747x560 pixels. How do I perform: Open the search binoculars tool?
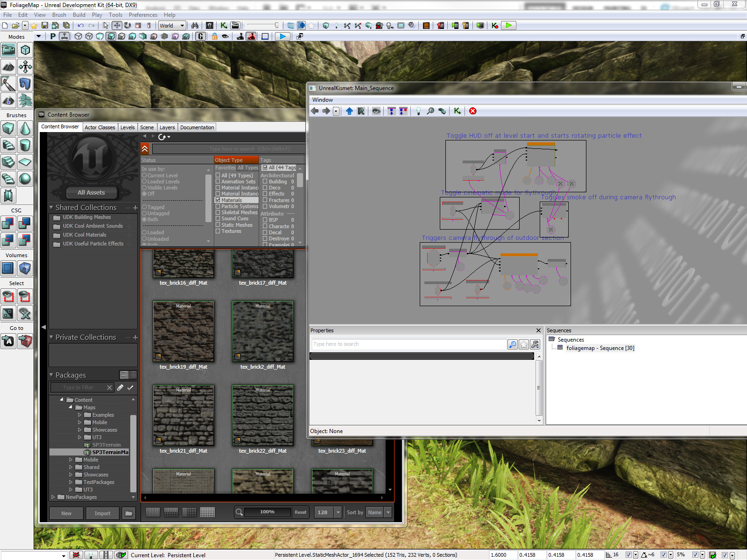(x=195, y=26)
